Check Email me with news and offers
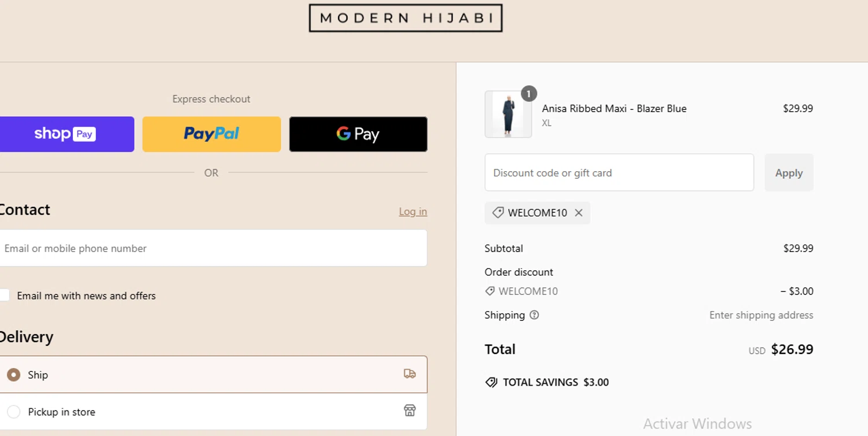The width and height of the screenshot is (868, 436). (x=5, y=295)
